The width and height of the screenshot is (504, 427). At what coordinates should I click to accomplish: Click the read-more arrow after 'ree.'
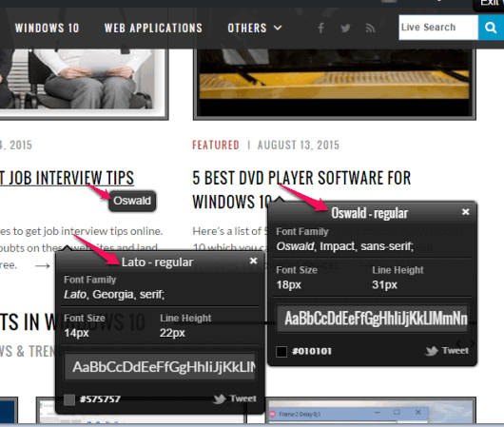click(43, 266)
